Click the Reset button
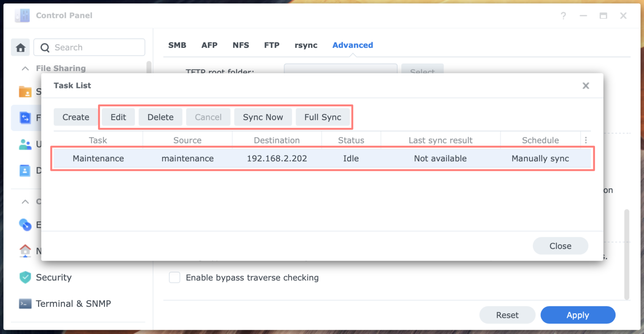 (507, 315)
